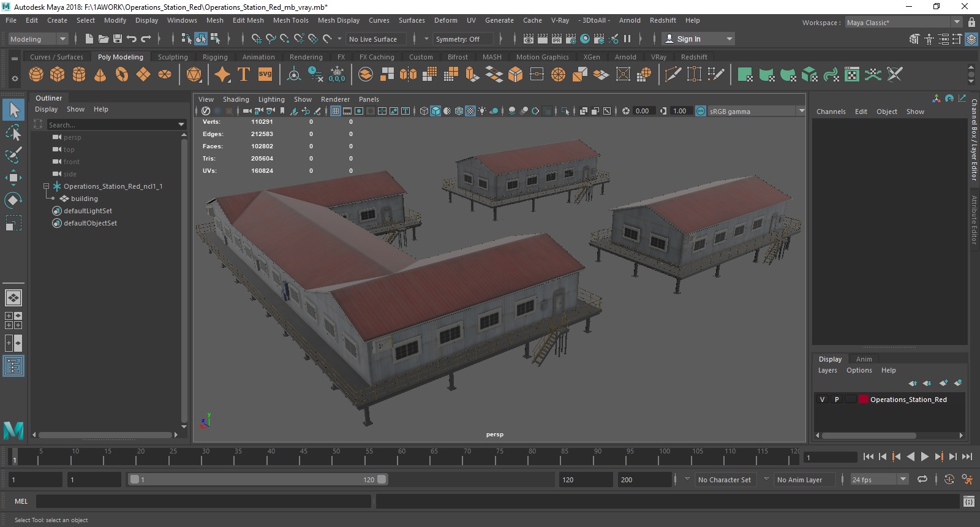980x527 pixels.
Task: Click the Redo arrow icon
Action: 146,39
